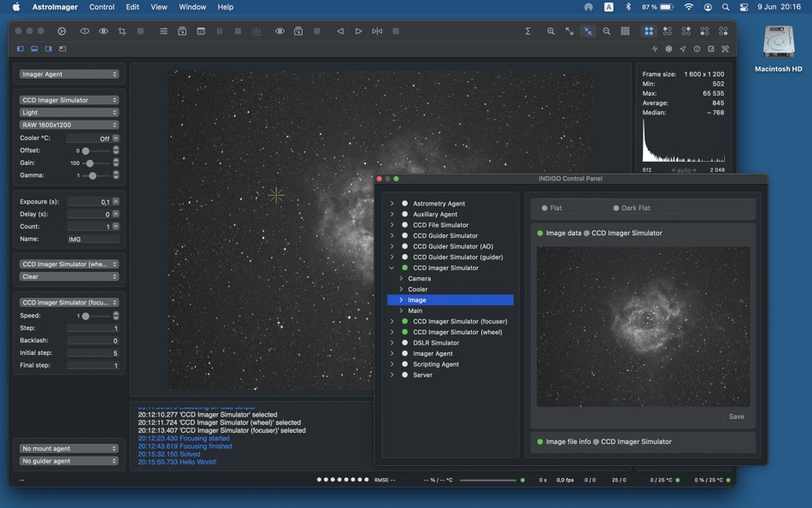Open the Control menu in menu bar
Screen dimensions: 812x508
point(102,7)
